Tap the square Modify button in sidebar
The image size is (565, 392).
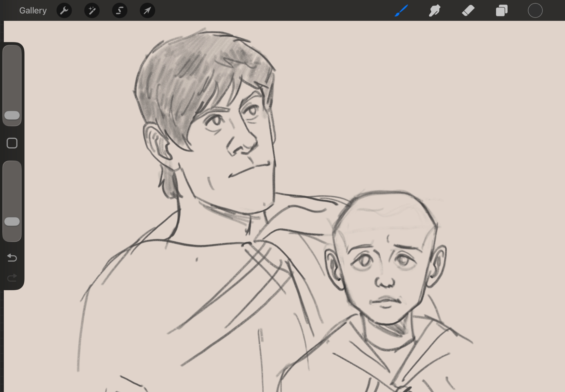tap(12, 143)
